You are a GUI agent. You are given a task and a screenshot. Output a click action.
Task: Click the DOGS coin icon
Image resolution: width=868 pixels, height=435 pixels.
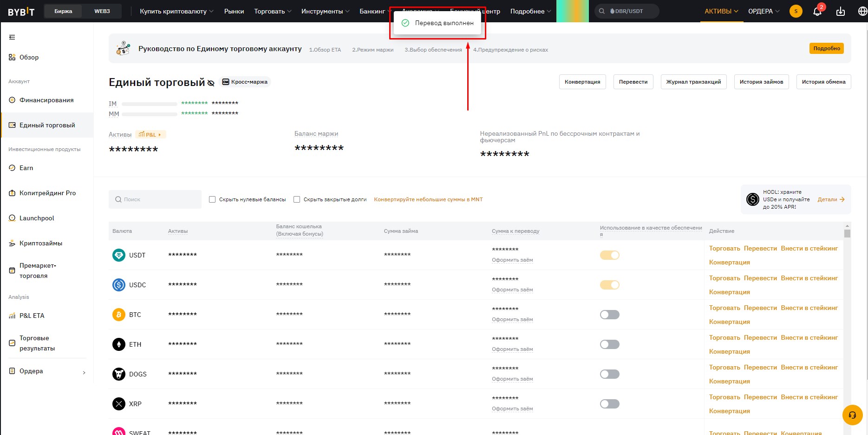119,374
